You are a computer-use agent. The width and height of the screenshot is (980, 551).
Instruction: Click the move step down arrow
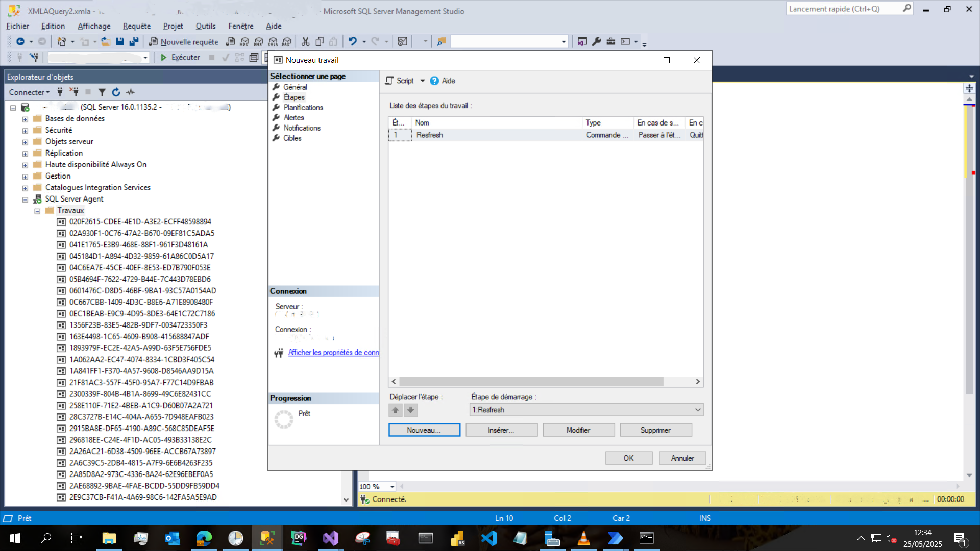(x=410, y=410)
